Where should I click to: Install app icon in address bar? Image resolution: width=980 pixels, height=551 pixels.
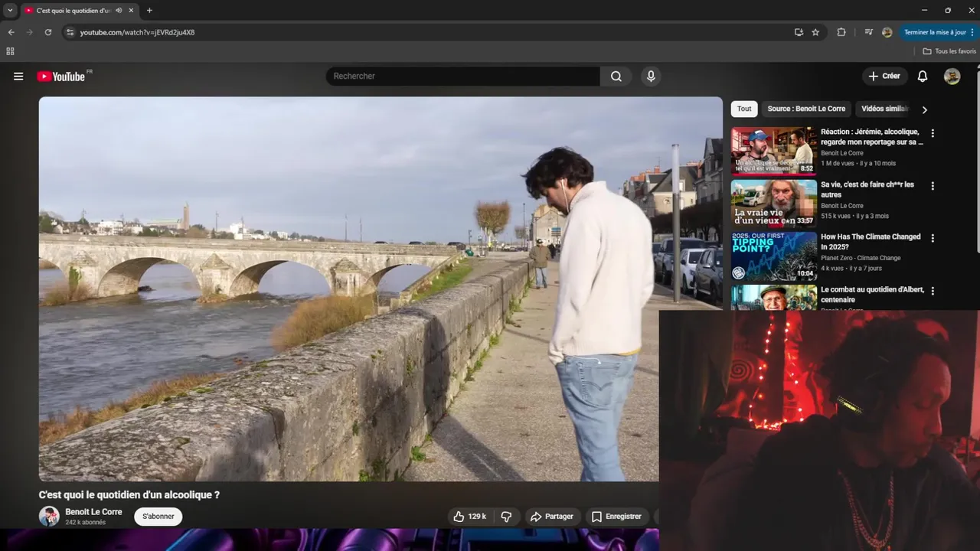pyautogui.click(x=799, y=32)
